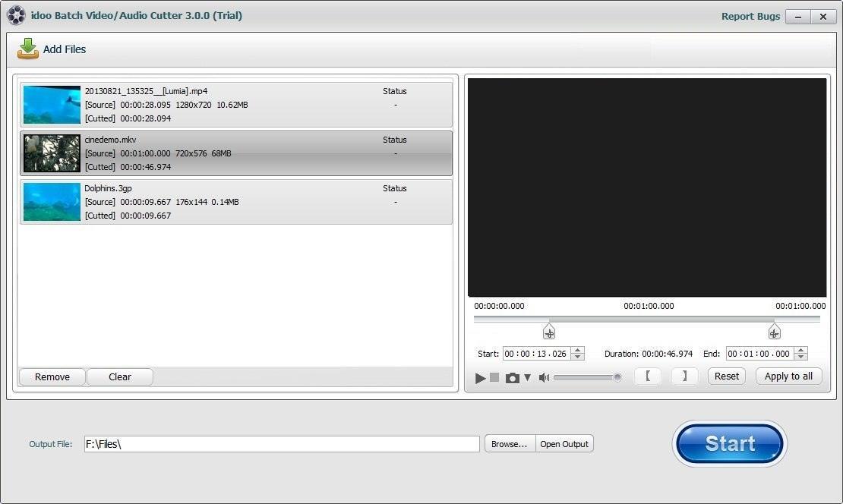Image resolution: width=843 pixels, height=504 pixels.
Task: Set cut end with the right bracket icon
Action: pos(684,376)
